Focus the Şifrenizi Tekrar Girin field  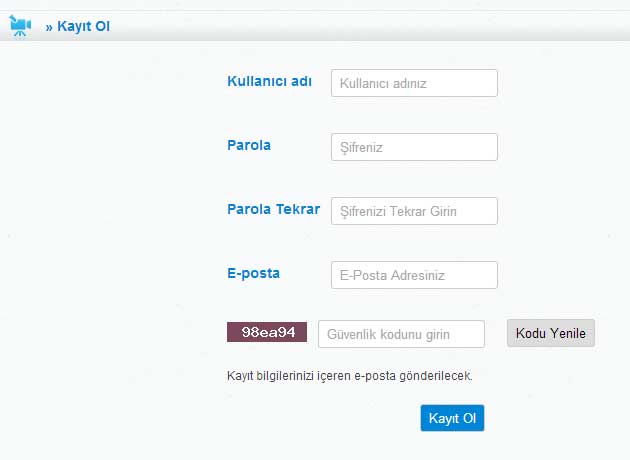(x=414, y=211)
